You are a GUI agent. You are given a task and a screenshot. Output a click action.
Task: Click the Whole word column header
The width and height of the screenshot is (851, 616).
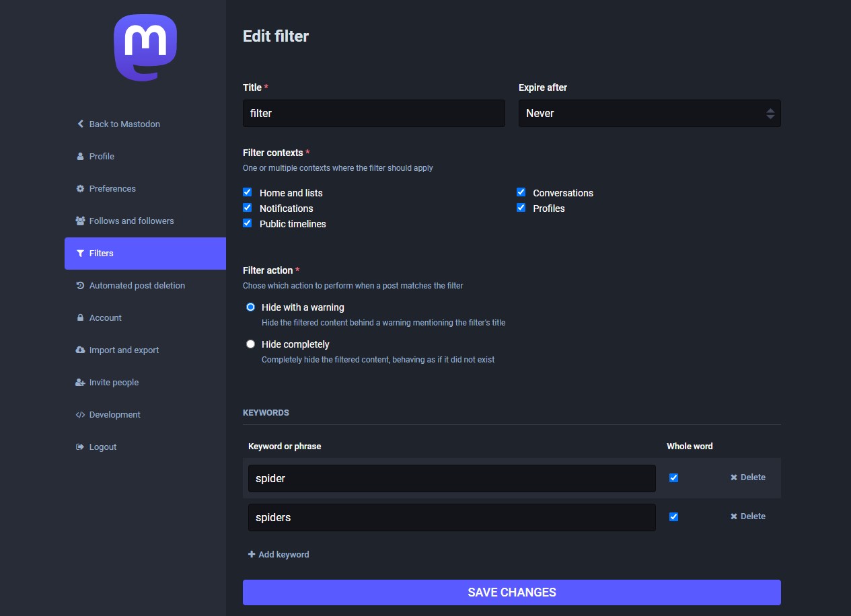tap(690, 446)
